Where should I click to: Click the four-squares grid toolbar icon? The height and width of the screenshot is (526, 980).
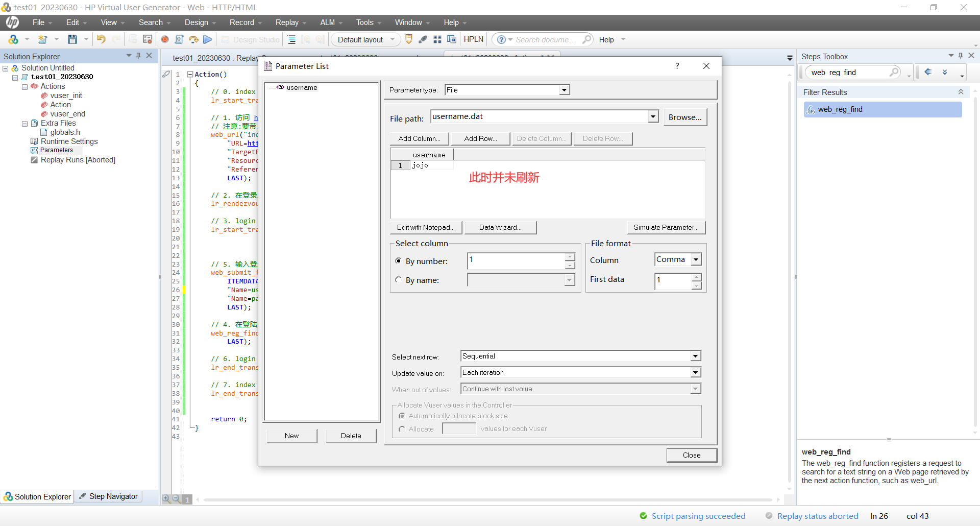437,39
